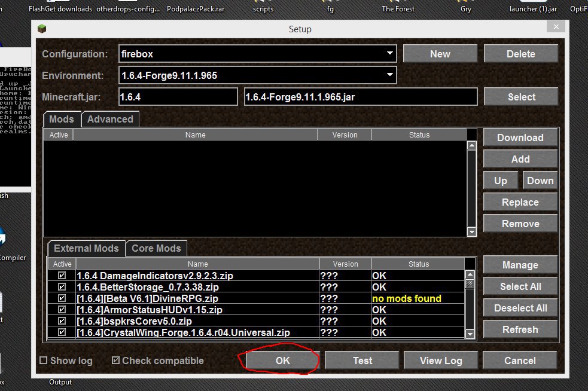Uncheck Active for [1.6.4]ArmorStatusHUDv1.15.zip
Image resolution: width=588 pixels, height=391 pixels.
(62, 310)
